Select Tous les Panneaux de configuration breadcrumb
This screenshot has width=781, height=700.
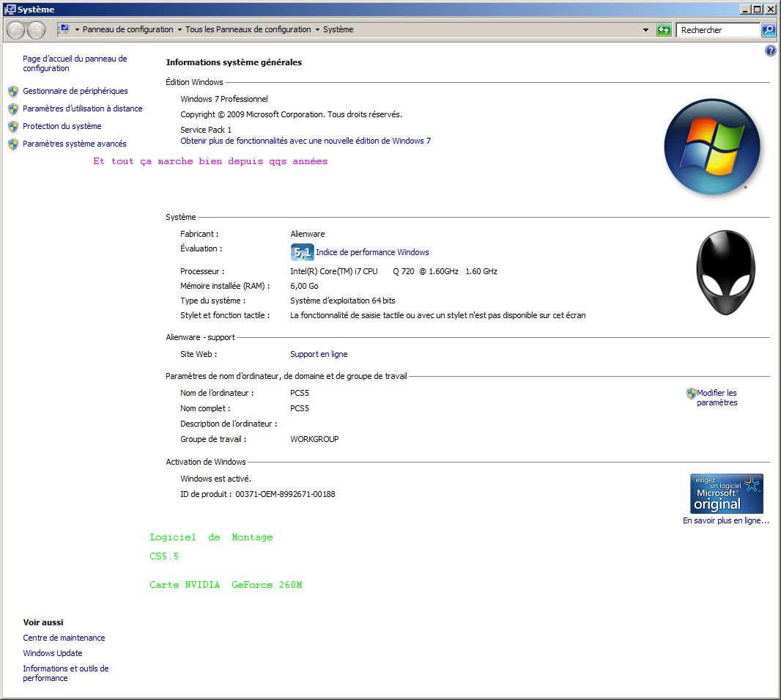coord(248,29)
